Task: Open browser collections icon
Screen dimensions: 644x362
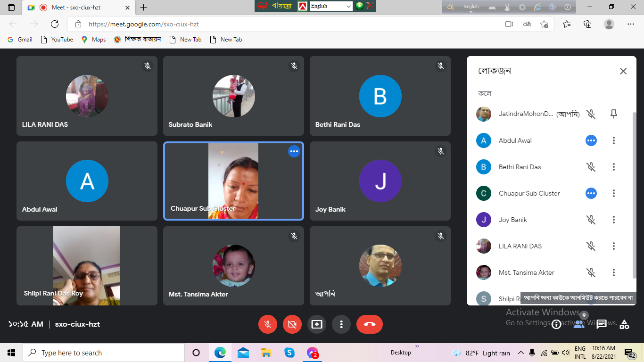Action: pyautogui.click(x=587, y=24)
